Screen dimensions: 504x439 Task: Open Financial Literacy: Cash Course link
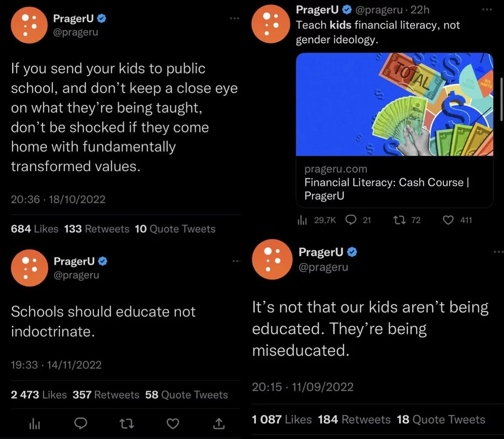(387, 182)
